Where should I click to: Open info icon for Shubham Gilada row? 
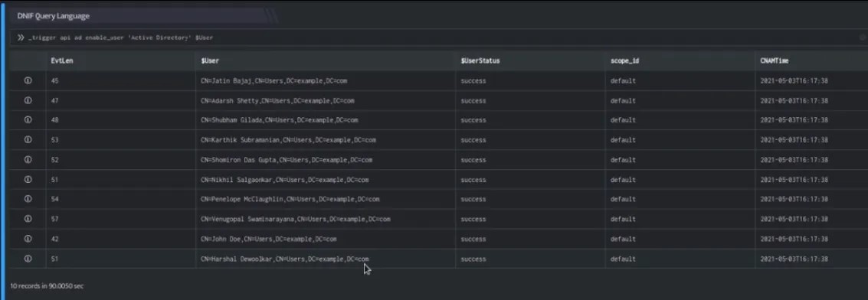tap(28, 120)
